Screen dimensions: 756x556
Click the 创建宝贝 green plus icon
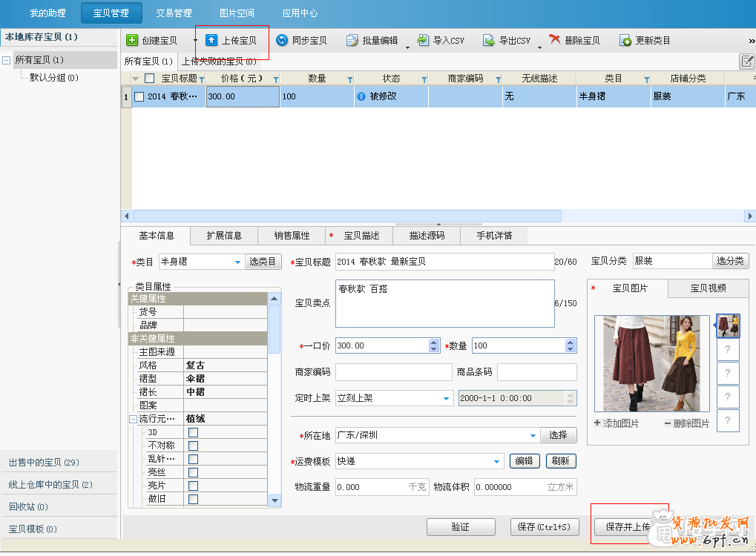pos(132,41)
